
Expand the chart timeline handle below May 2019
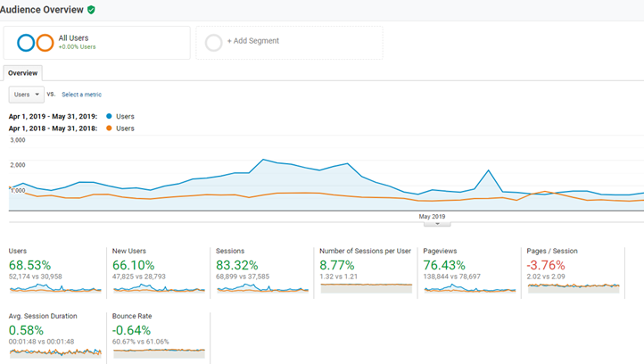point(437,224)
